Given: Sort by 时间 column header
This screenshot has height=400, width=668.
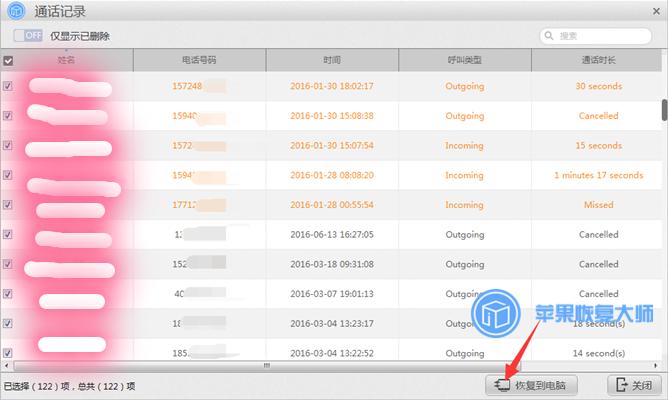Looking at the screenshot, I should [x=332, y=61].
